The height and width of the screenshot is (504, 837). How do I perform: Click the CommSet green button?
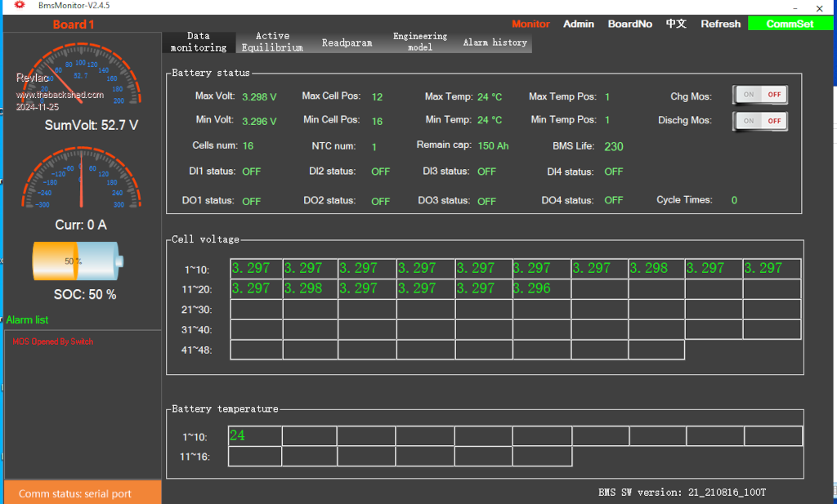click(x=790, y=24)
